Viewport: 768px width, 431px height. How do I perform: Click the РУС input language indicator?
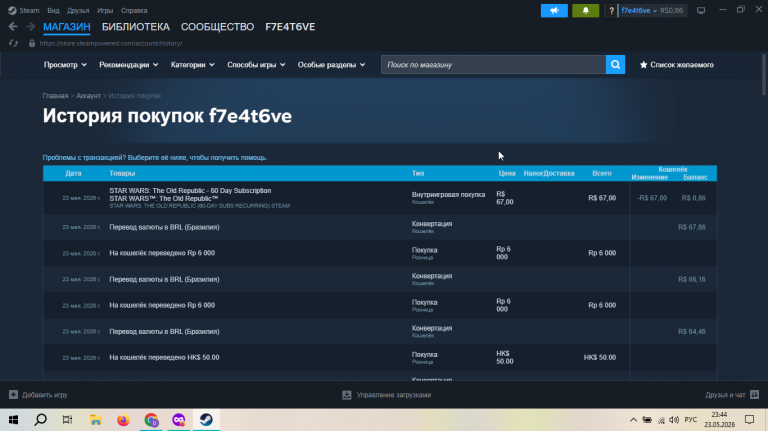[691, 420]
